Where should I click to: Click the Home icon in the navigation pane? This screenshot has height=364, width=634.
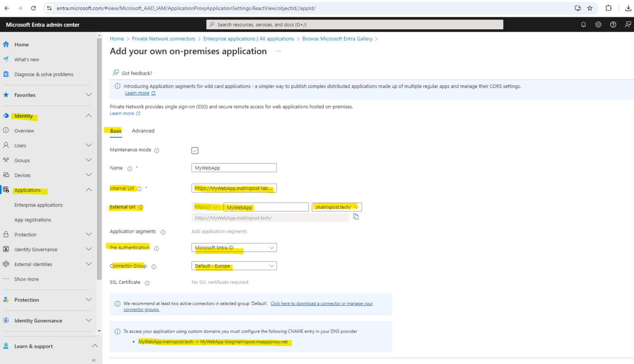5,44
